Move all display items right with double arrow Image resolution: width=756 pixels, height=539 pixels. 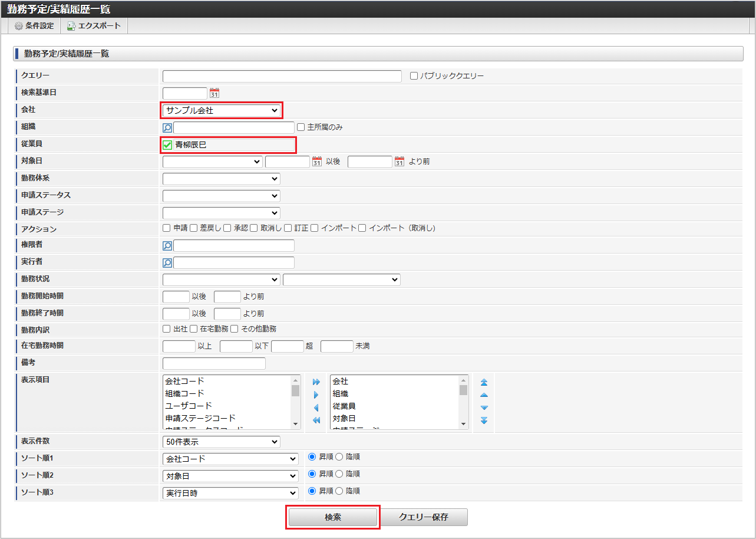click(316, 382)
